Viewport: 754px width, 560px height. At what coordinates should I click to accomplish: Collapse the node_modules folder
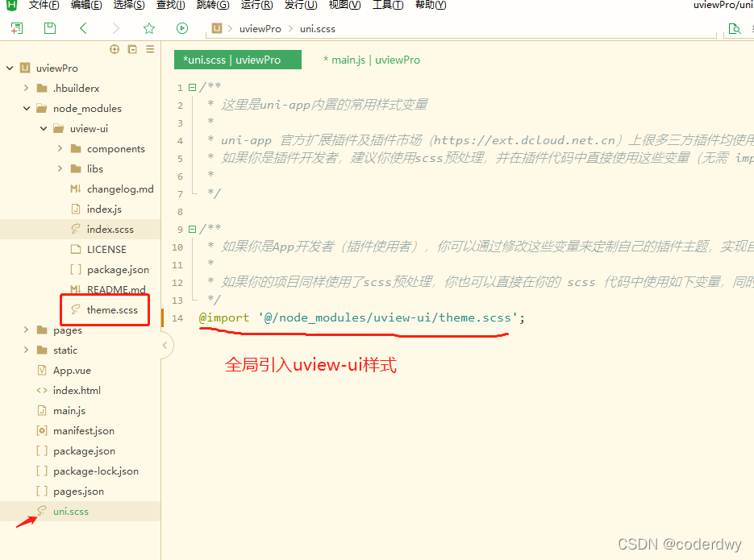tap(27, 108)
